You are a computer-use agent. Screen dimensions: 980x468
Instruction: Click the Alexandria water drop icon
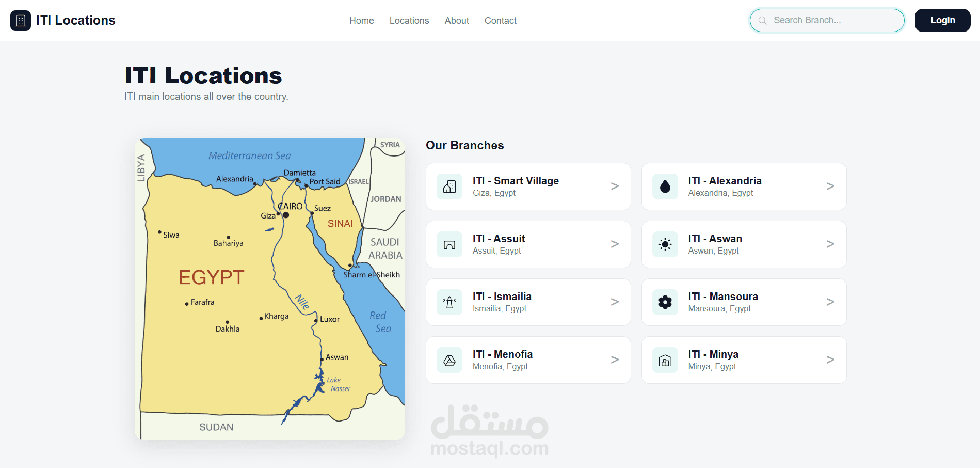click(665, 186)
